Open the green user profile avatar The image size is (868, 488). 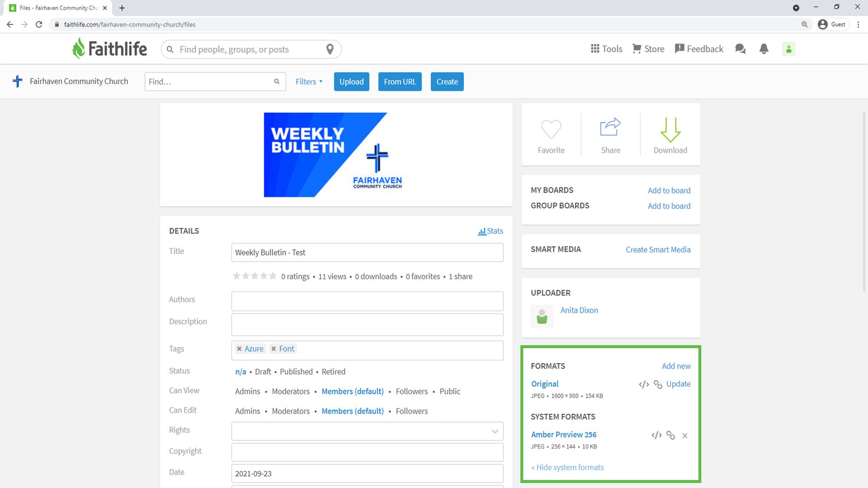click(x=788, y=49)
